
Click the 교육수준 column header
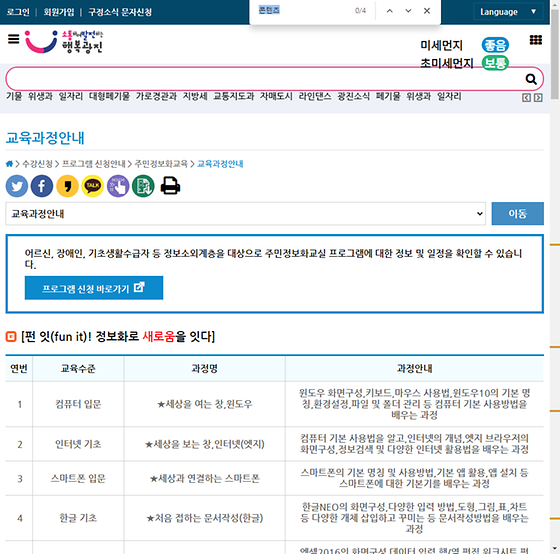pyautogui.click(x=78, y=369)
